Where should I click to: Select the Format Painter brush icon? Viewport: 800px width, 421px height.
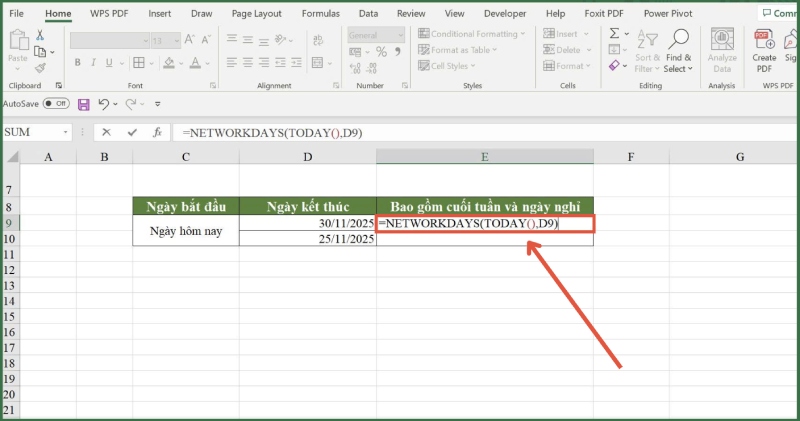pos(40,68)
